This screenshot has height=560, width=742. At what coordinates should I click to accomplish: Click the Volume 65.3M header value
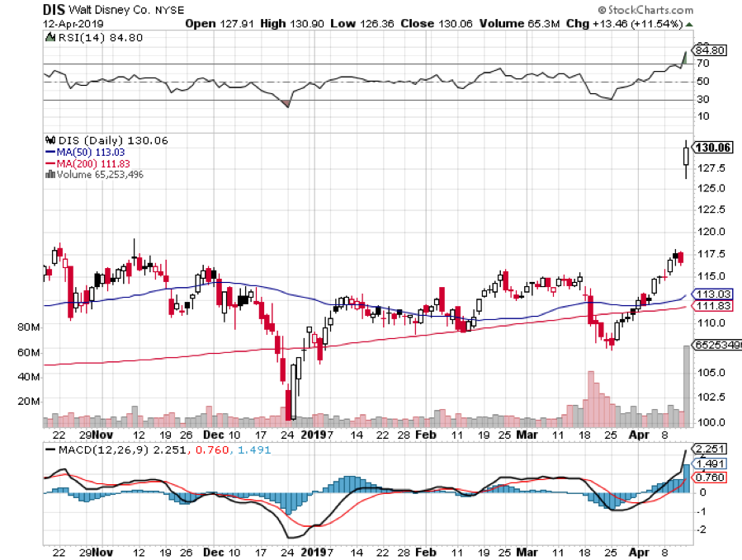coord(519,24)
